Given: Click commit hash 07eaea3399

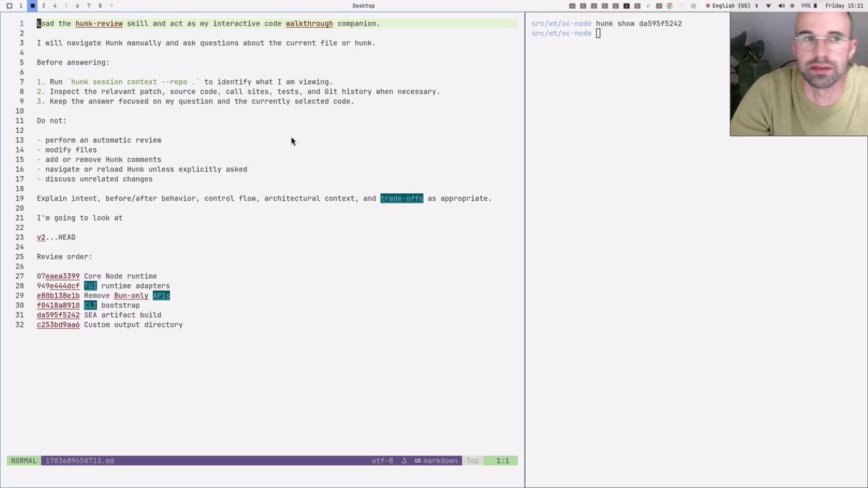Looking at the screenshot, I should tap(58, 276).
